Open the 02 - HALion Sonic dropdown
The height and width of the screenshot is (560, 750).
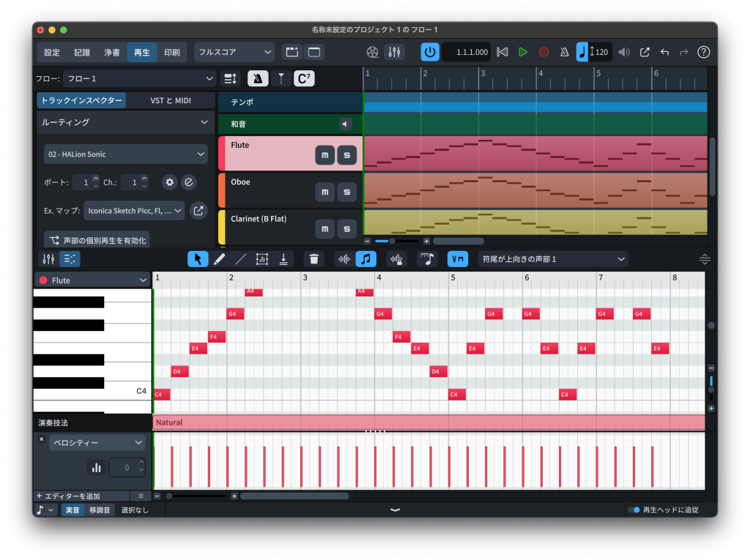click(125, 154)
